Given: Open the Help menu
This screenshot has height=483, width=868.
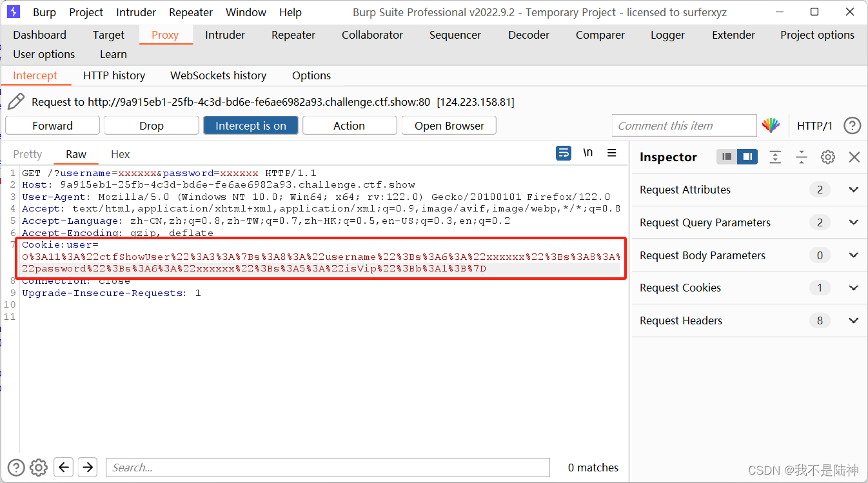Looking at the screenshot, I should tap(290, 12).
